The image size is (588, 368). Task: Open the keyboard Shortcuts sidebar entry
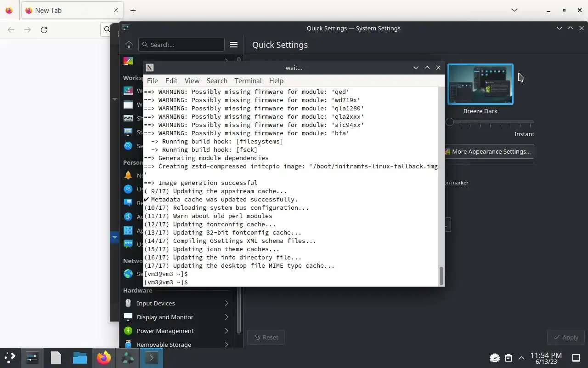(x=128, y=118)
